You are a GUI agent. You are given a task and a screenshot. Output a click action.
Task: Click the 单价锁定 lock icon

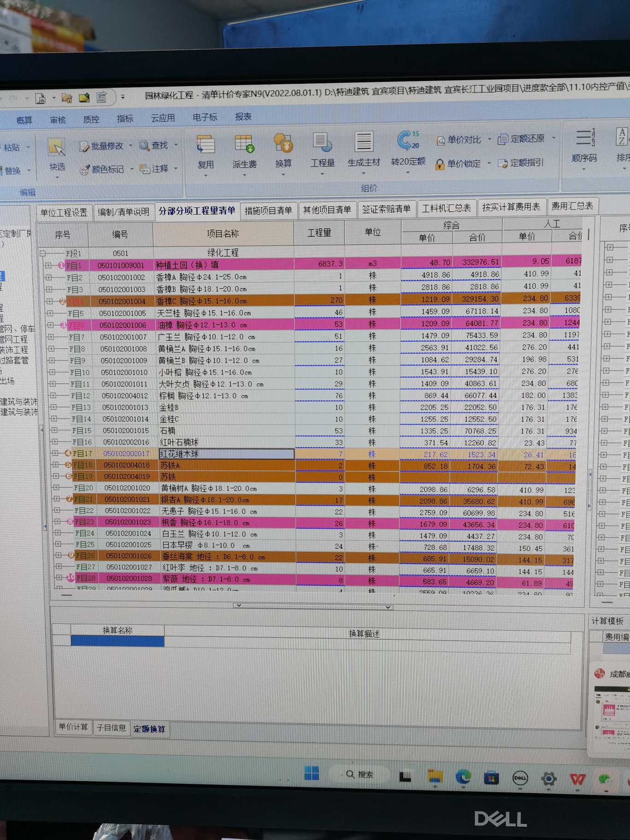coord(440,164)
